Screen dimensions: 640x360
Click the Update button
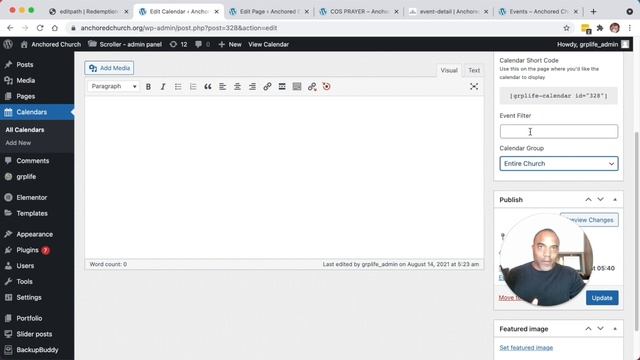coord(602,298)
